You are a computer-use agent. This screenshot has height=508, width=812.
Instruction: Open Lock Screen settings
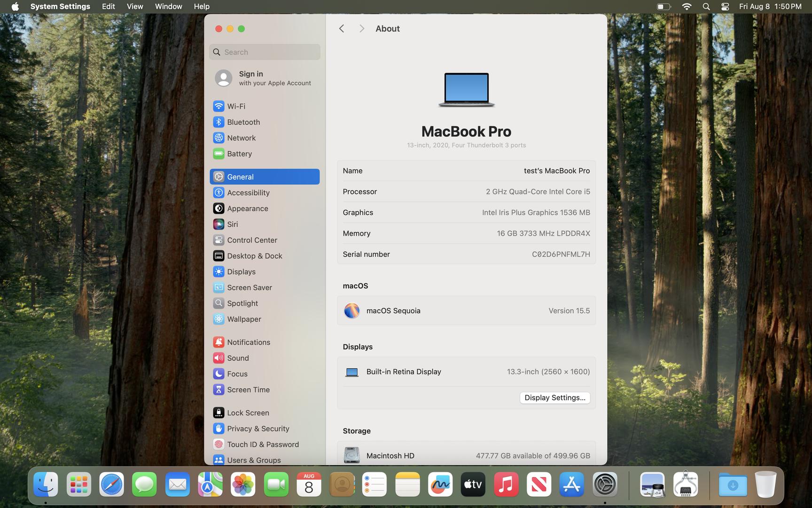(x=265, y=413)
